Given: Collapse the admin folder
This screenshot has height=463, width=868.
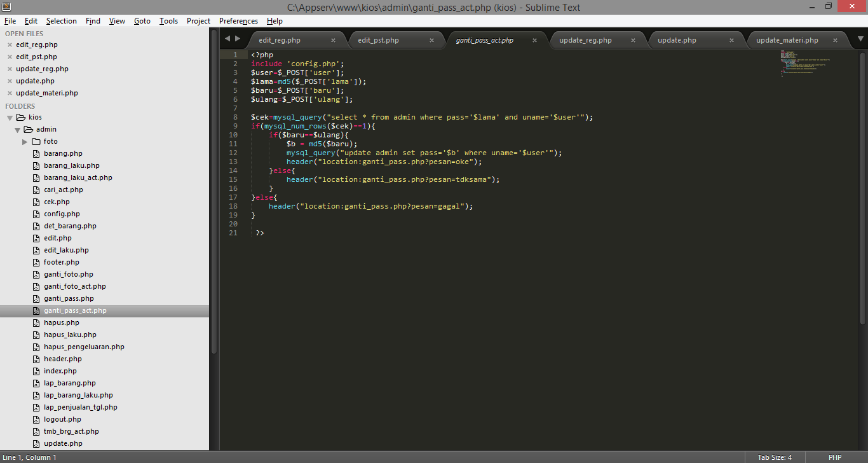Looking at the screenshot, I should (x=18, y=130).
